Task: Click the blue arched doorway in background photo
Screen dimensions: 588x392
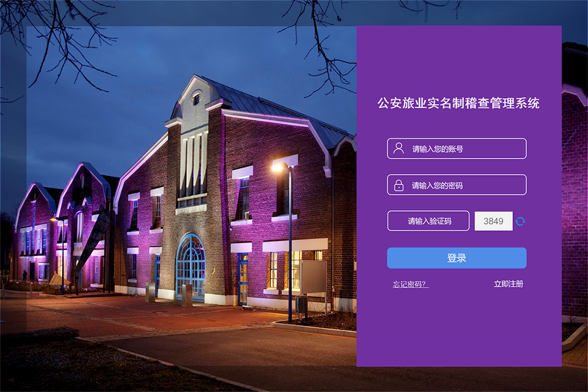Action: click(191, 266)
